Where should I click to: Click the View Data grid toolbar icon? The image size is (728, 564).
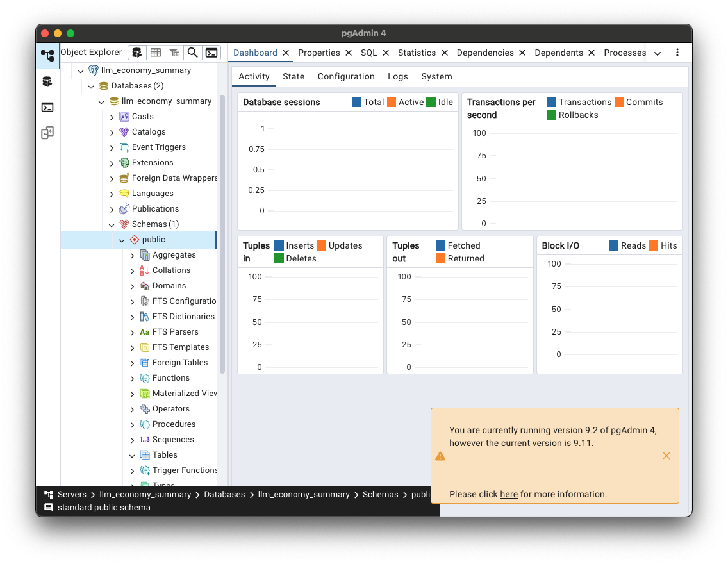pyautogui.click(x=156, y=53)
